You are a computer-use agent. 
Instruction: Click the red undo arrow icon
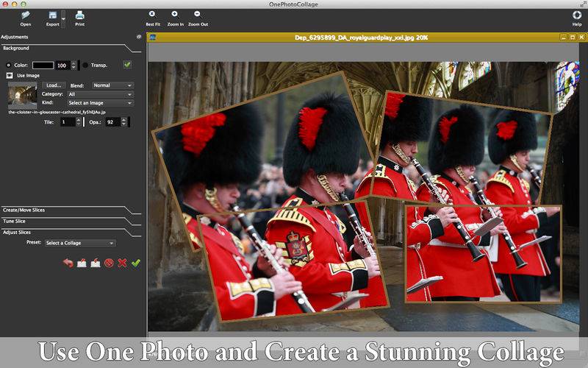(x=68, y=263)
